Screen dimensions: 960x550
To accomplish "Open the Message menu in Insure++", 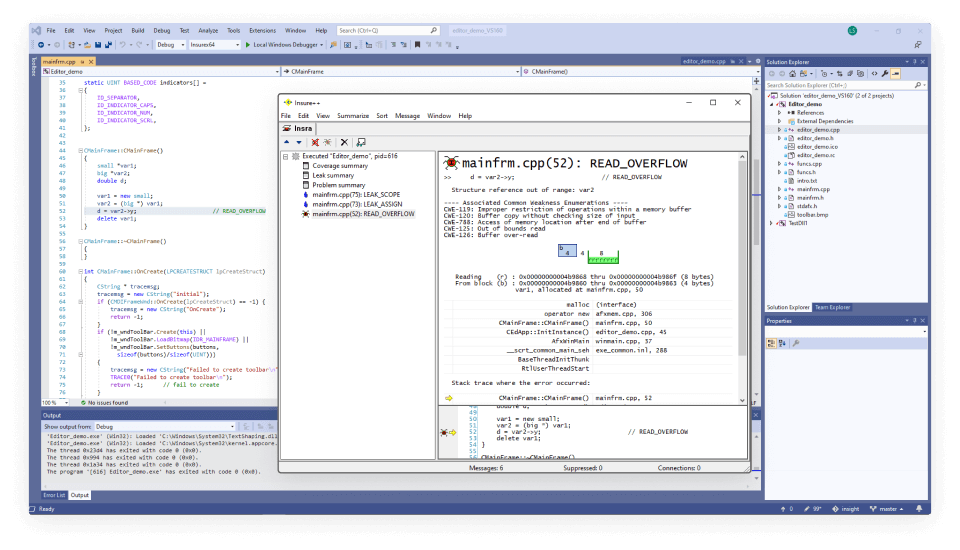I will (407, 116).
